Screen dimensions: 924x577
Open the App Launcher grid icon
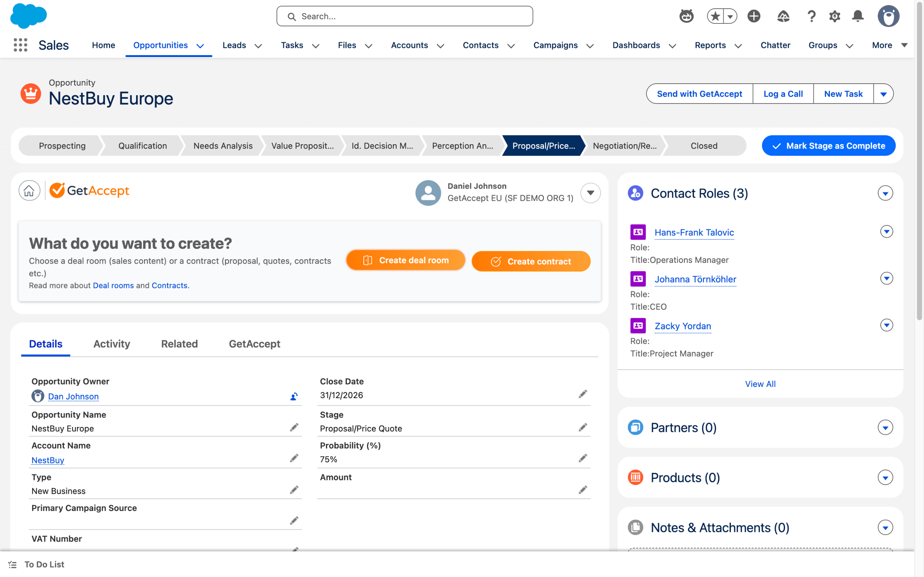click(x=20, y=45)
